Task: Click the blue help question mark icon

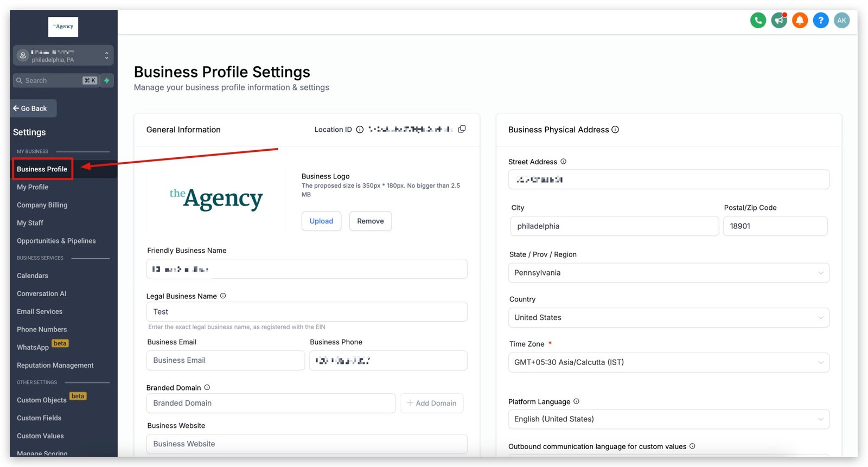Action: (821, 21)
